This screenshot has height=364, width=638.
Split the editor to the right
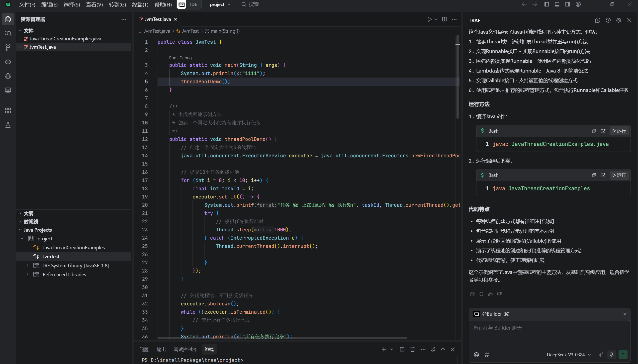[444, 19]
